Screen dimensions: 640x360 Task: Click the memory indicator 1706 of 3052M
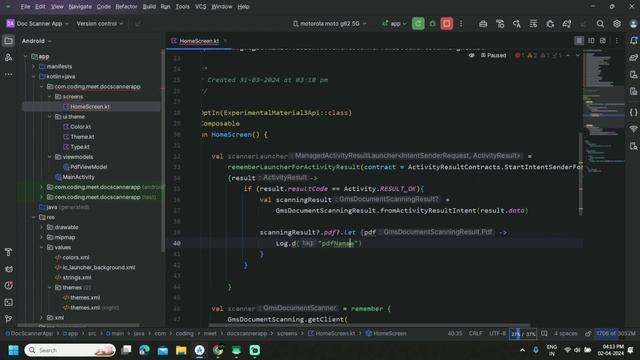coord(616,333)
